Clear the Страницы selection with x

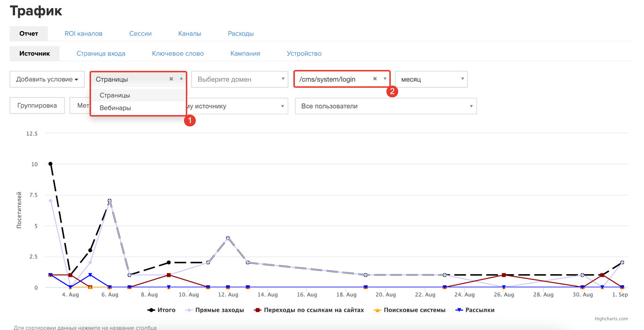coord(171,79)
